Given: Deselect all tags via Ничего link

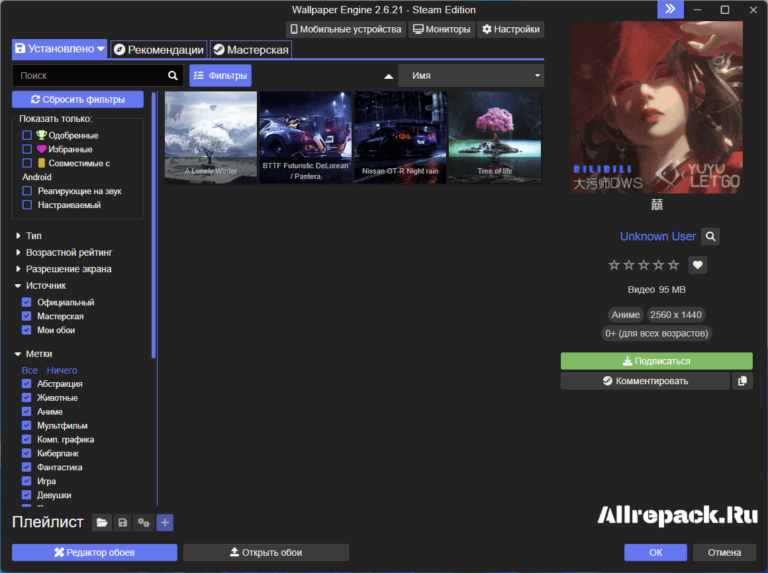Looking at the screenshot, I should click(x=62, y=370).
